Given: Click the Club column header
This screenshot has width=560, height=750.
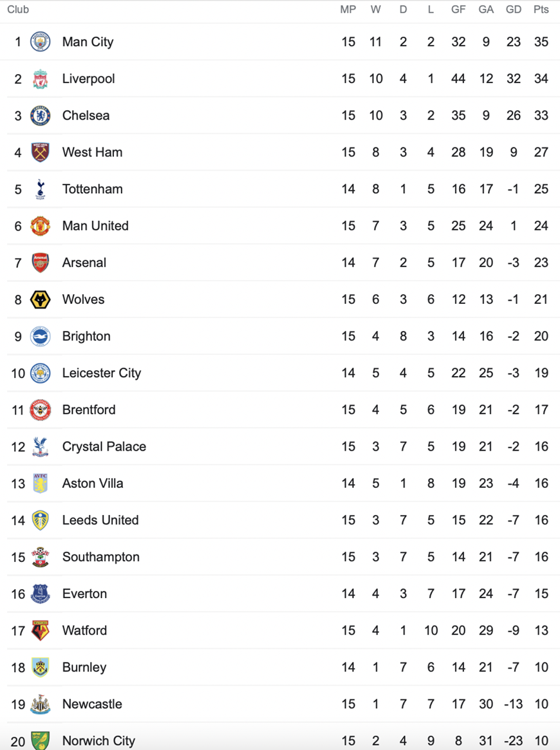Looking at the screenshot, I should point(17,10).
